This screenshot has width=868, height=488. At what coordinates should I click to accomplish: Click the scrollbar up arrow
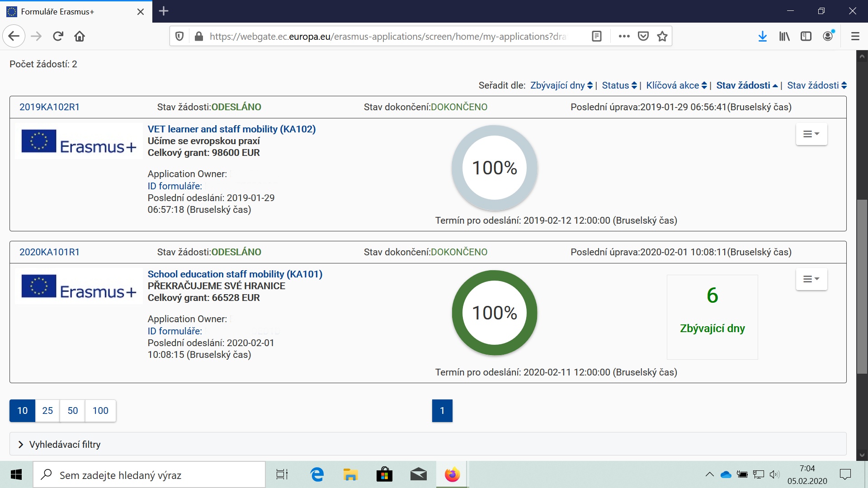pos(862,57)
